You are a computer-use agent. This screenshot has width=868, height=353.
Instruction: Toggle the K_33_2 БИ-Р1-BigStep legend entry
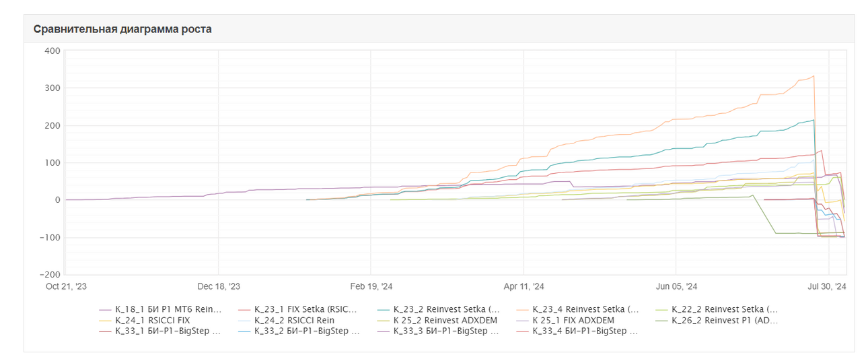pyautogui.click(x=300, y=331)
